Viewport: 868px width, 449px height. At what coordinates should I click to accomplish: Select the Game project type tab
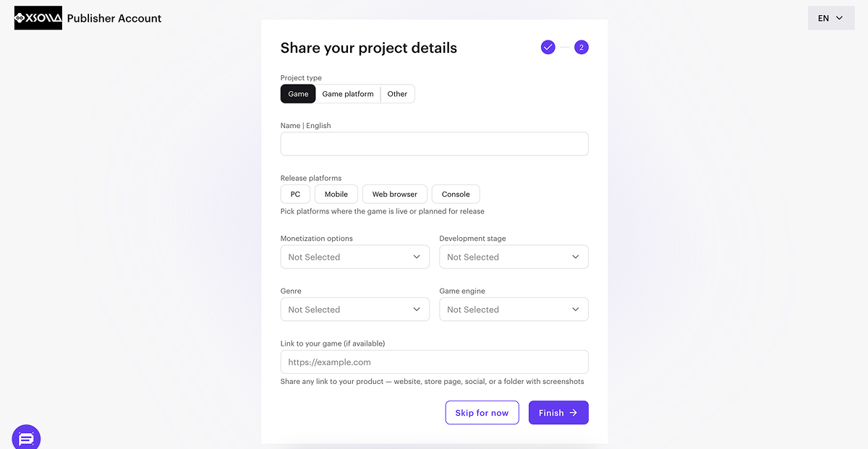tap(298, 94)
